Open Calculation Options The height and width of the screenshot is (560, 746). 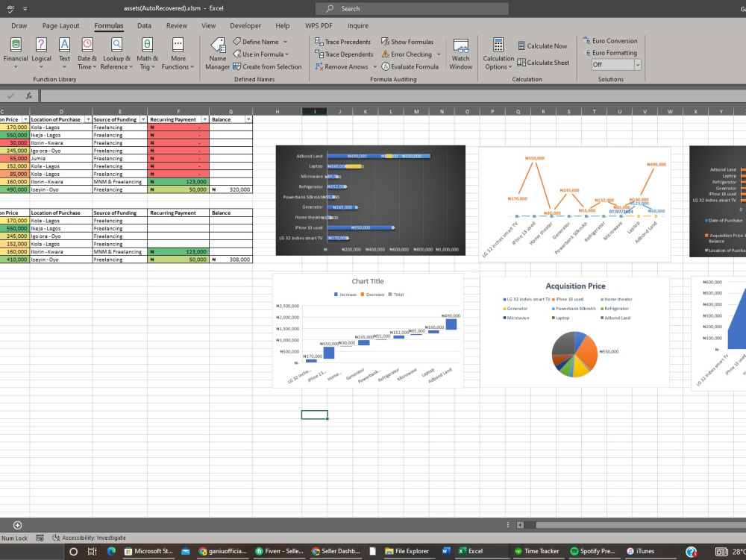[x=498, y=54]
